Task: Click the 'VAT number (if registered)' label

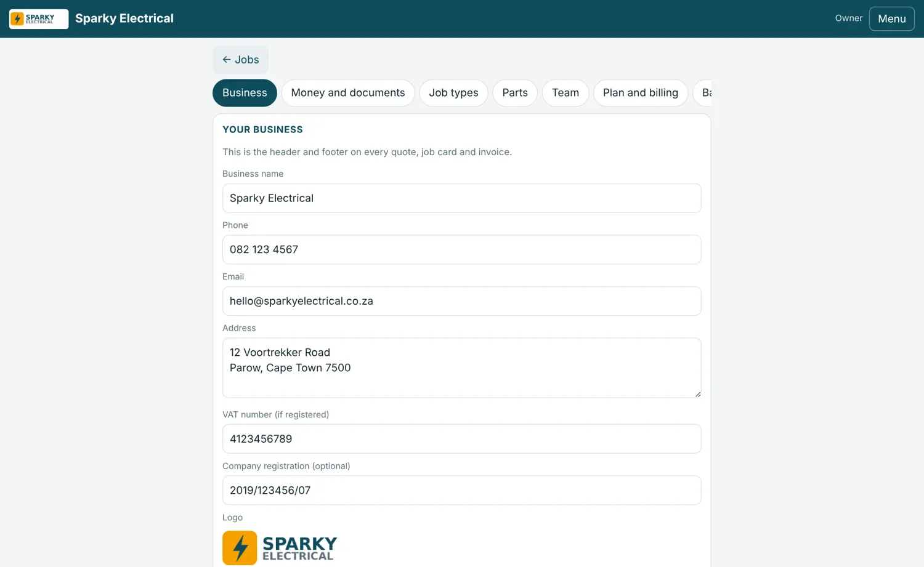Action: pos(275,414)
